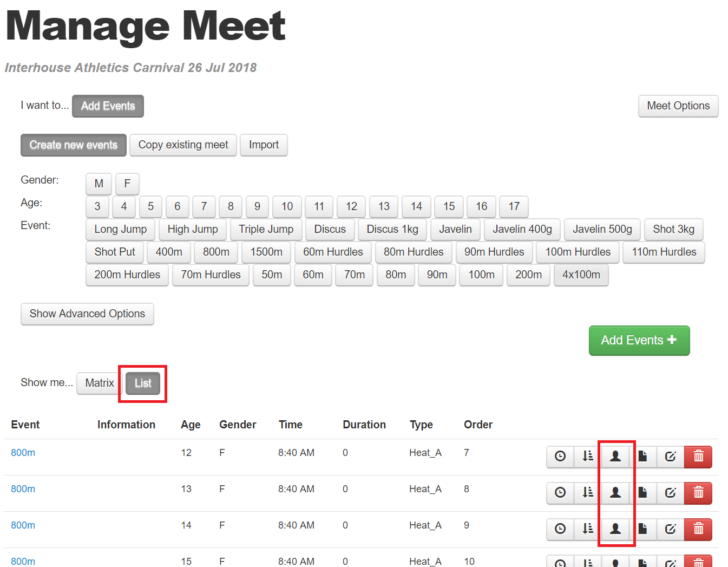
Task: Open competitors icon for the age 12 800m row
Action: (615, 457)
